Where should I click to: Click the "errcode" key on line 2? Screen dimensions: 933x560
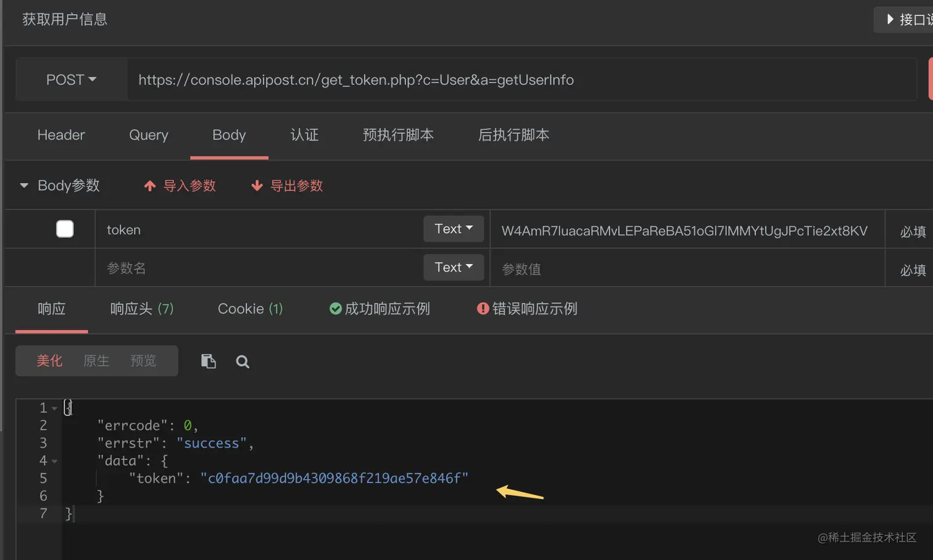(133, 426)
